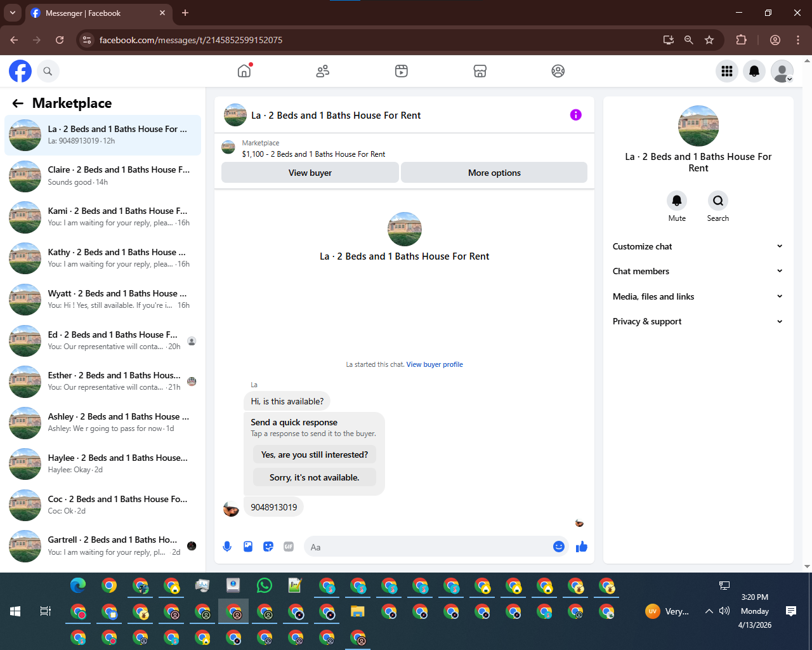
Task: Go to the Home feed icon
Action: (244, 71)
